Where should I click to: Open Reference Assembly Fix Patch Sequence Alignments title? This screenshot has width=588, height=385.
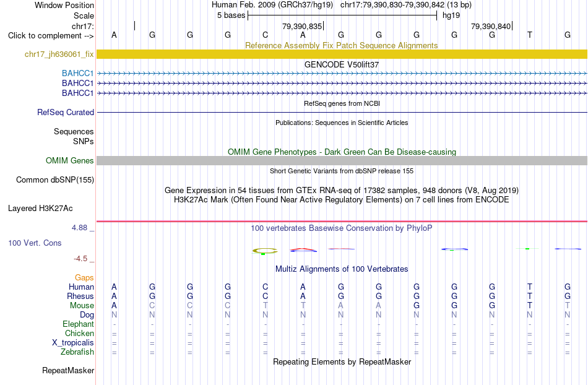coord(341,45)
